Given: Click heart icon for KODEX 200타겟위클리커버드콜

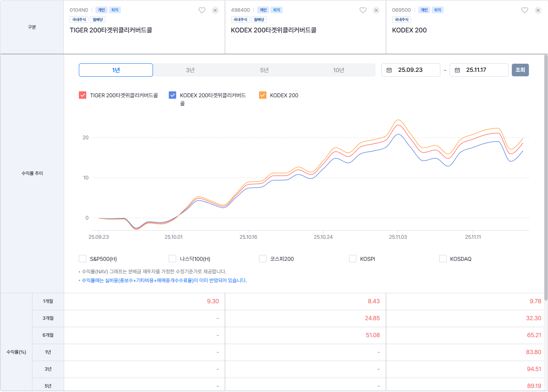Looking at the screenshot, I should [x=363, y=10].
